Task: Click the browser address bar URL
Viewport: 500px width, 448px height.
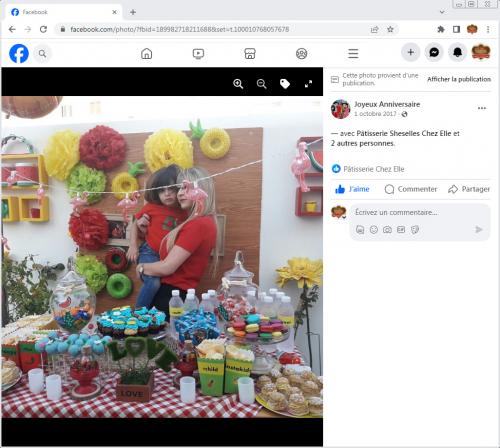Action: pyautogui.click(x=179, y=29)
